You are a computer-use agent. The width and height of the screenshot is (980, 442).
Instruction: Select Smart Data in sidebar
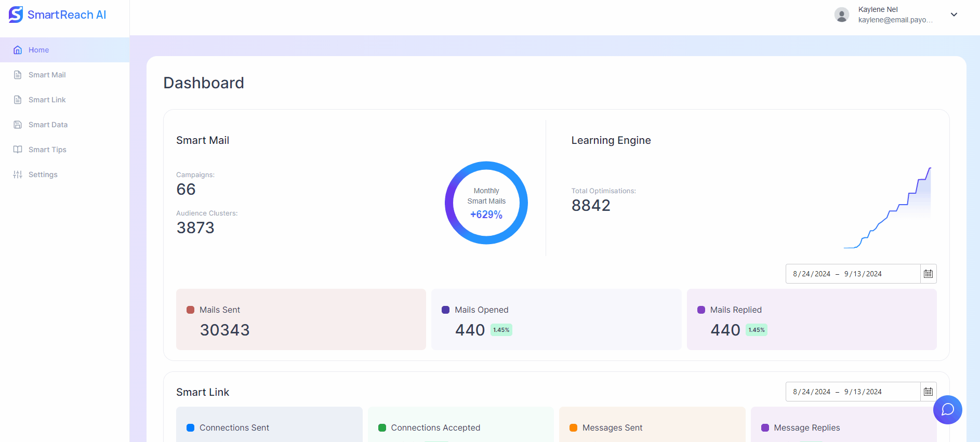tap(64, 125)
